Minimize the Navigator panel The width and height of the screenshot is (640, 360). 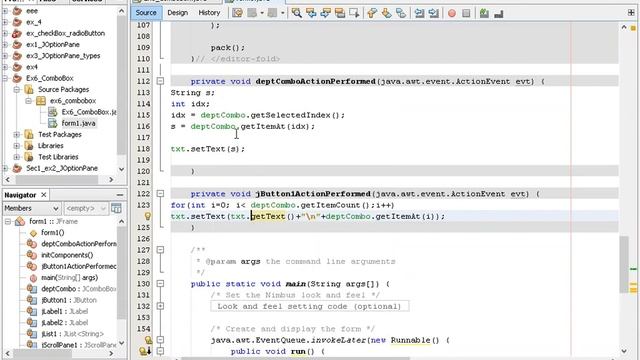tap(120, 195)
